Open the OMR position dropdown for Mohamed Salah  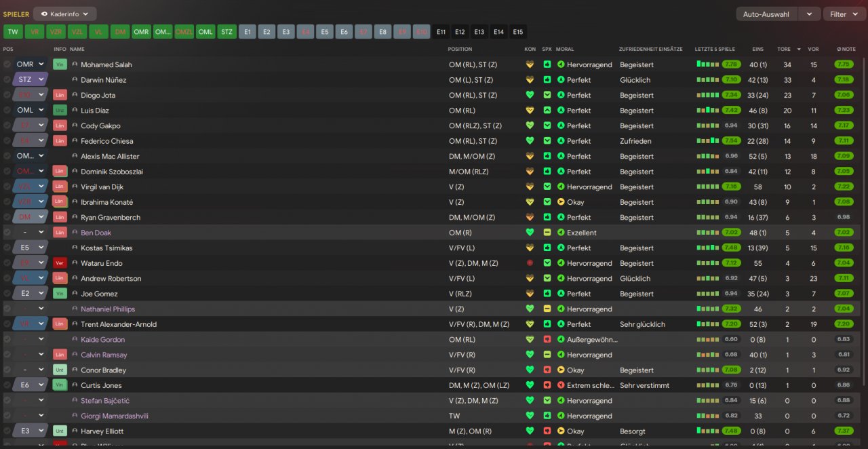31,64
